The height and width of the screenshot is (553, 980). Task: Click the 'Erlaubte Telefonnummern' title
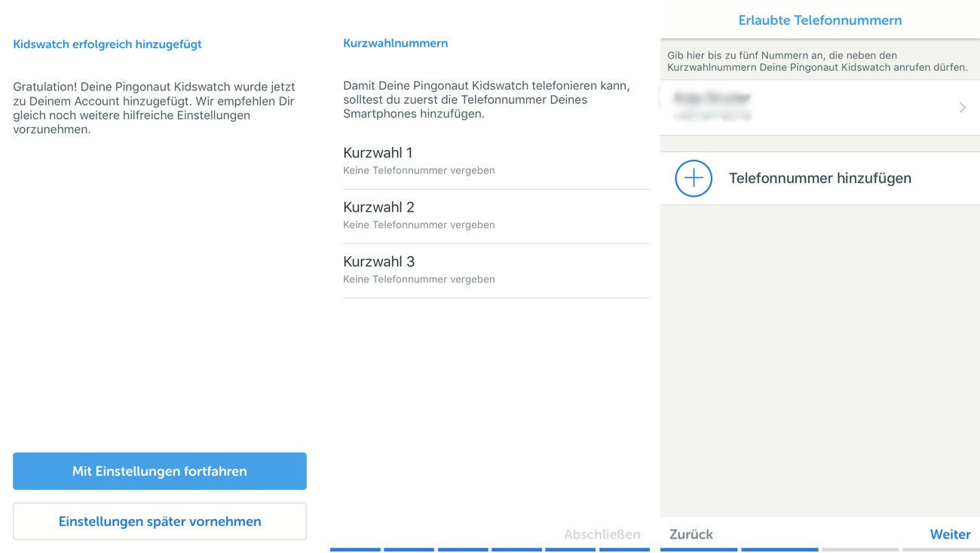tap(820, 20)
